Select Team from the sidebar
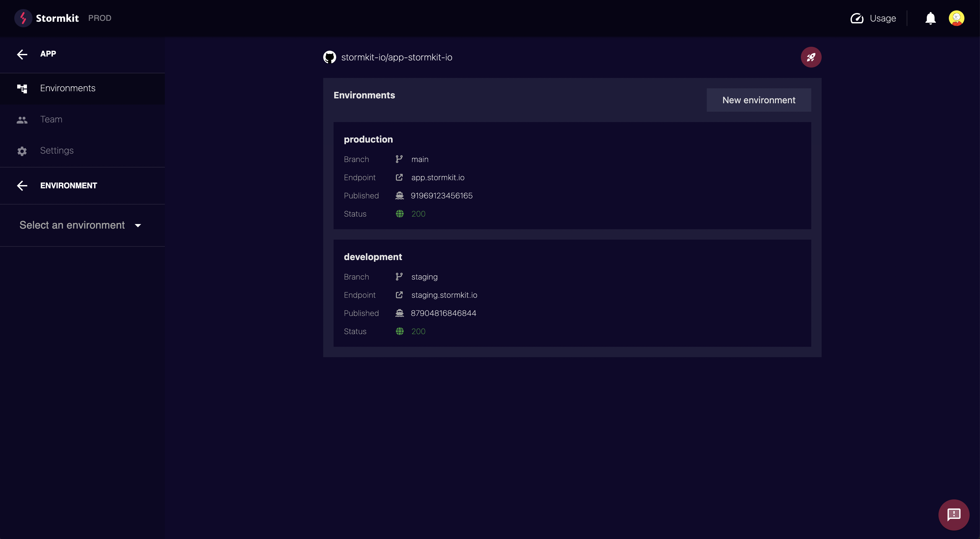Screen dimensions: 980x539 click(x=51, y=119)
